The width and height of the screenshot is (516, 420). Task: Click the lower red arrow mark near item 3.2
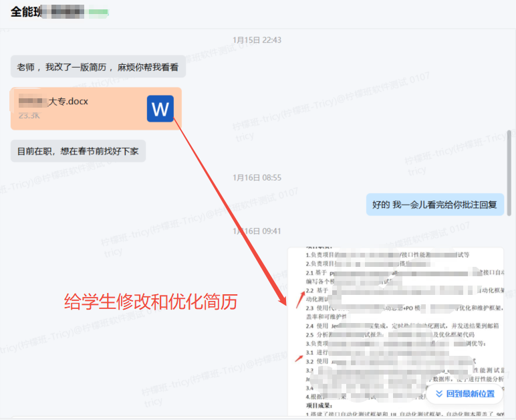pyautogui.click(x=299, y=356)
